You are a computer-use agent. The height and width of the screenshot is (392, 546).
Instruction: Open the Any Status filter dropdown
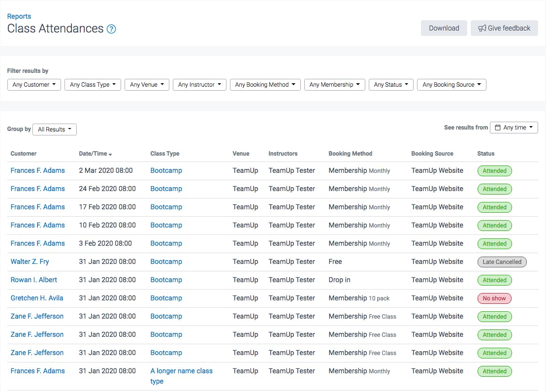[x=391, y=84]
